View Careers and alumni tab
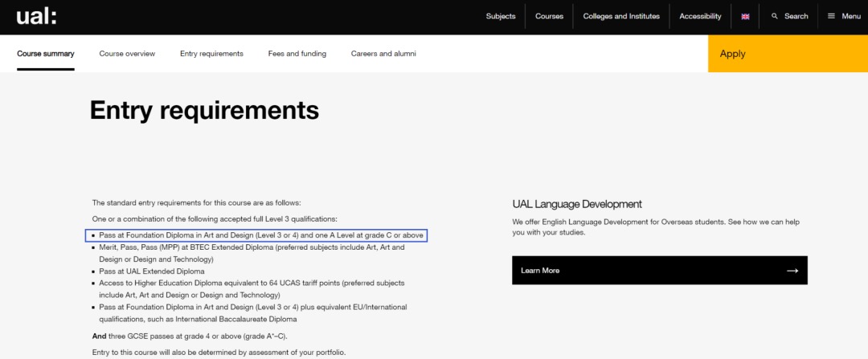The width and height of the screenshot is (868, 359). [383, 54]
